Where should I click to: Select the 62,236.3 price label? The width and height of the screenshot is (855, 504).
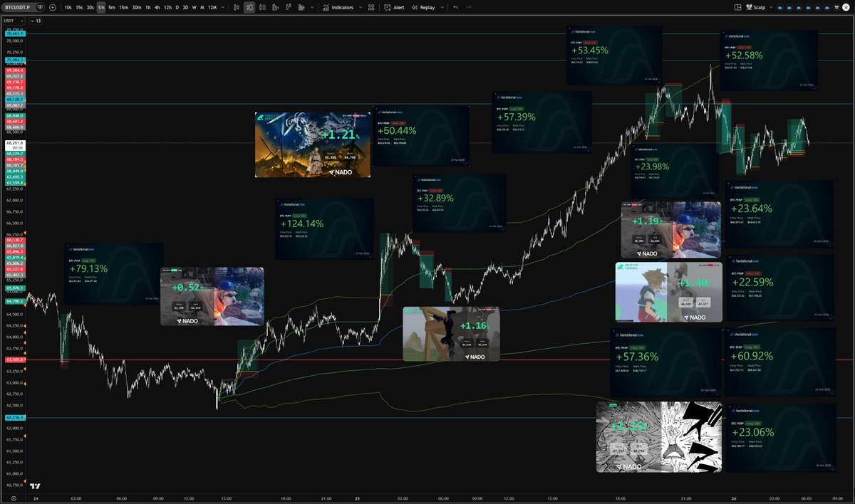(14, 417)
